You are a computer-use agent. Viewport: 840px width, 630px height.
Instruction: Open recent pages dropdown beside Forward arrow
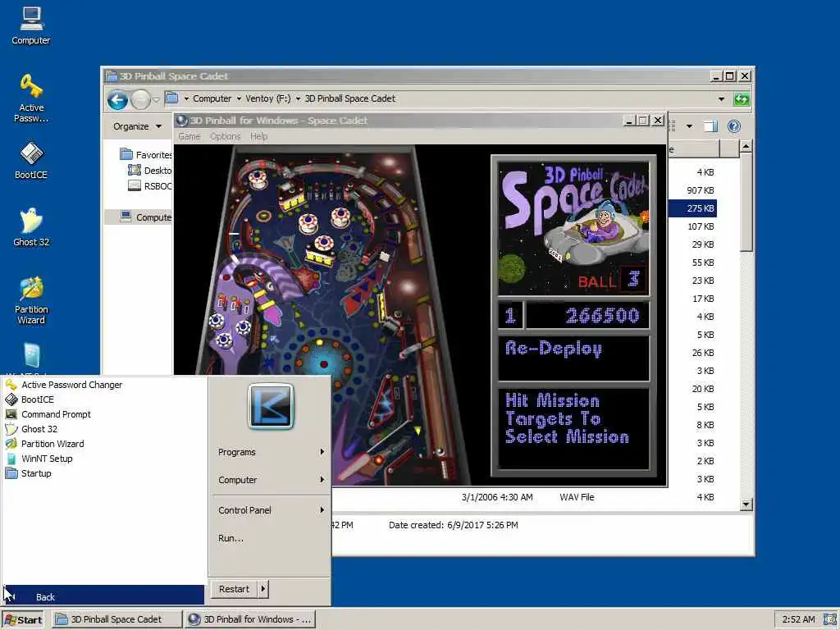pyautogui.click(x=156, y=99)
